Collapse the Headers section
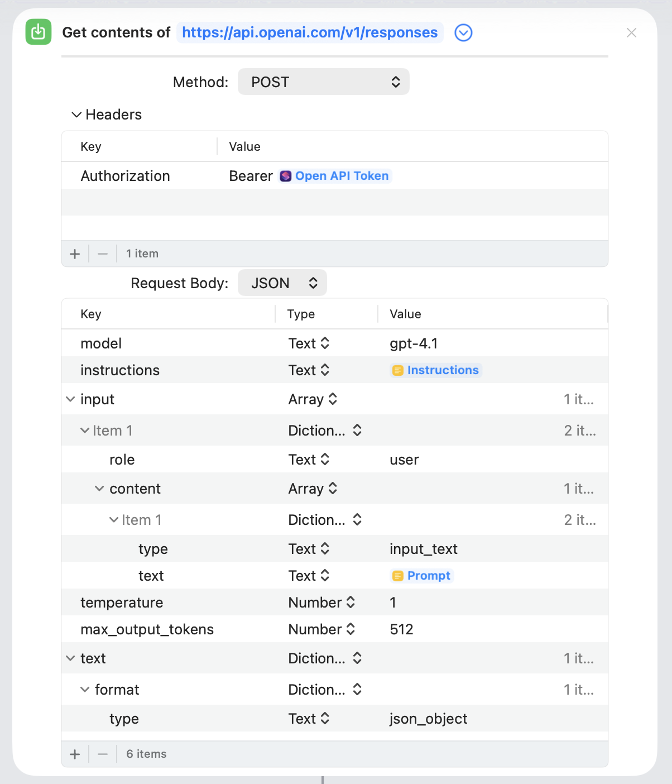Image resolution: width=672 pixels, height=784 pixels. (76, 114)
